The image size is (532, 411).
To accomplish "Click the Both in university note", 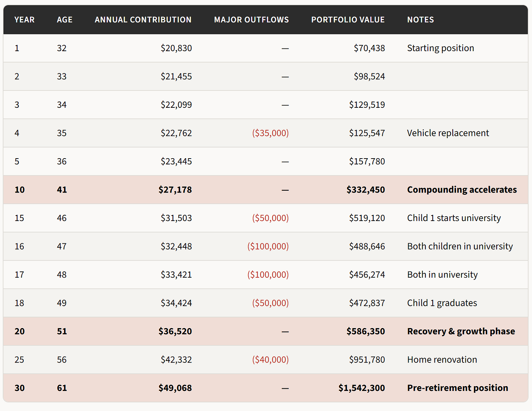I will coord(442,275).
